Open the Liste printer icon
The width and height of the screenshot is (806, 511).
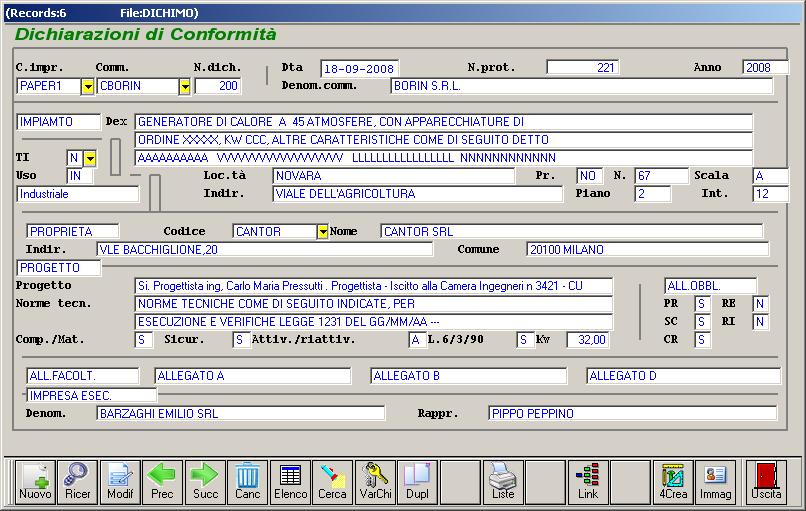[503, 482]
